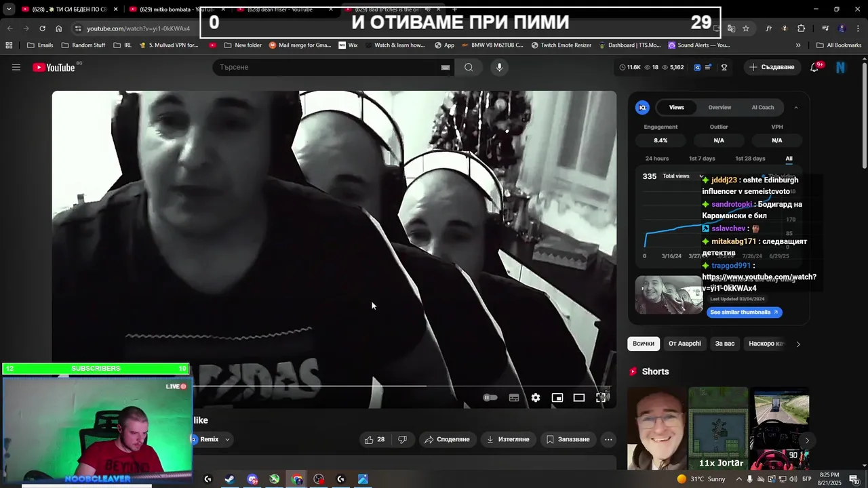Click the vidIQ panel logo badge
The width and height of the screenshot is (868, 488).
[642, 107]
